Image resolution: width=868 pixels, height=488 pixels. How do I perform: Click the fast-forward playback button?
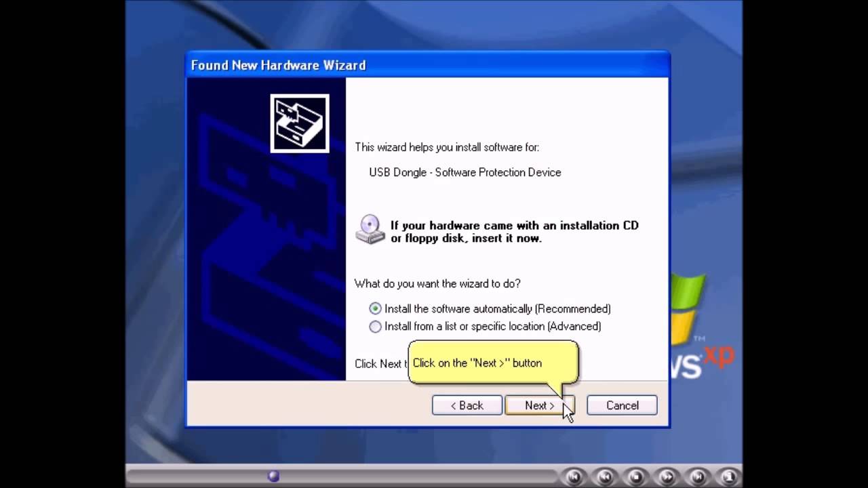(x=667, y=476)
